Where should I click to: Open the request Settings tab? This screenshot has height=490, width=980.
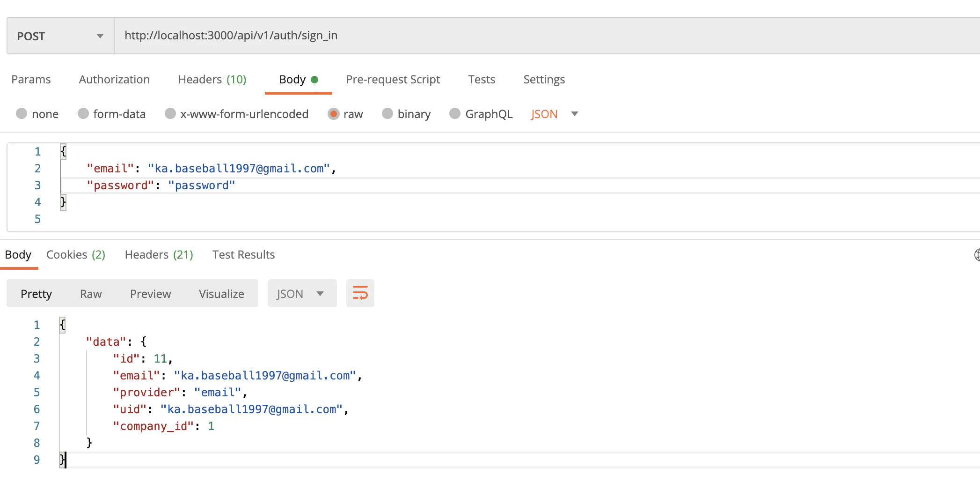click(x=544, y=79)
